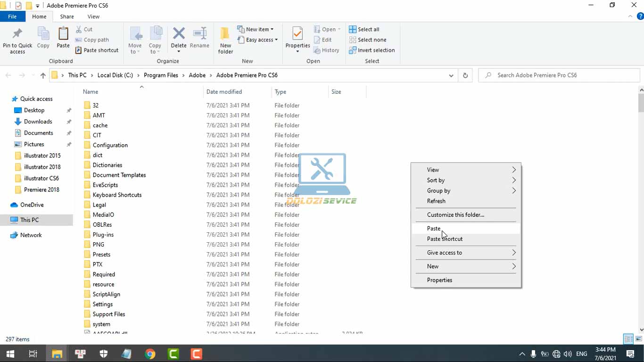Open This PC from the sidebar

(29, 220)
